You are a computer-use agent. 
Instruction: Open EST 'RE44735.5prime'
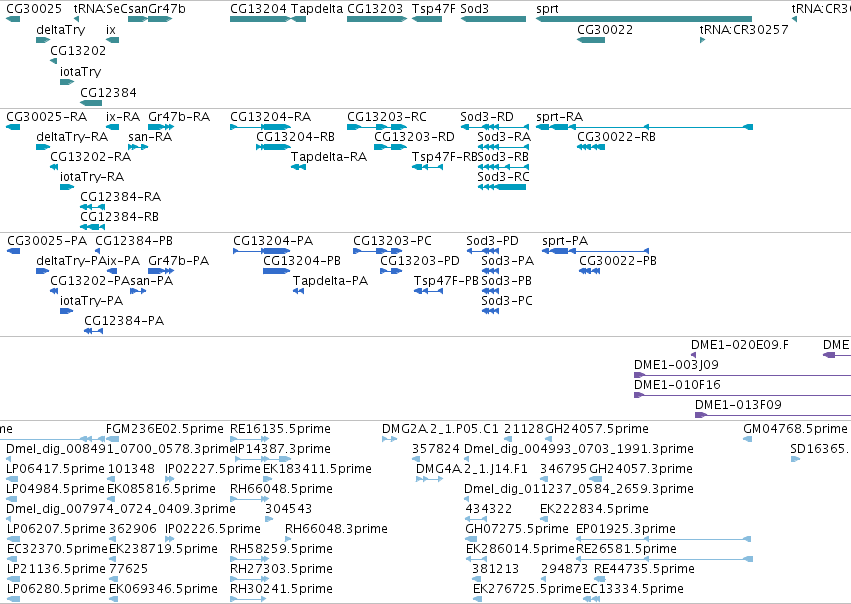pyautogui.click(x=645, y=569)
